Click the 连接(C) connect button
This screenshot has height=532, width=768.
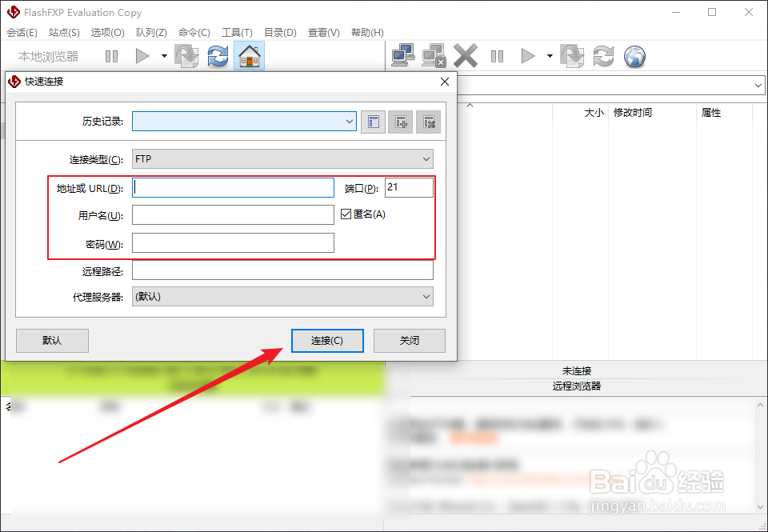tap(327, 341)
